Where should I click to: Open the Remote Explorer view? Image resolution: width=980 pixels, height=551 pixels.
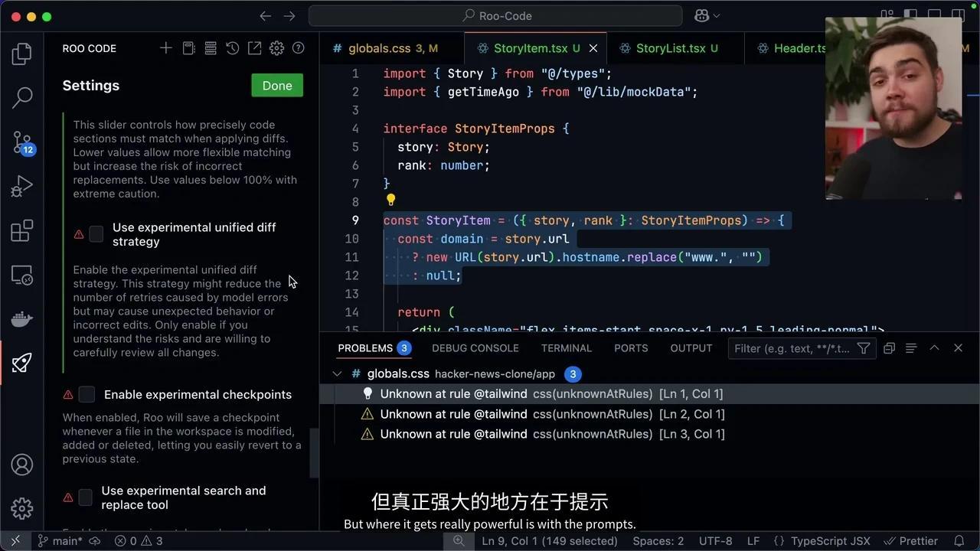[22, 275]
